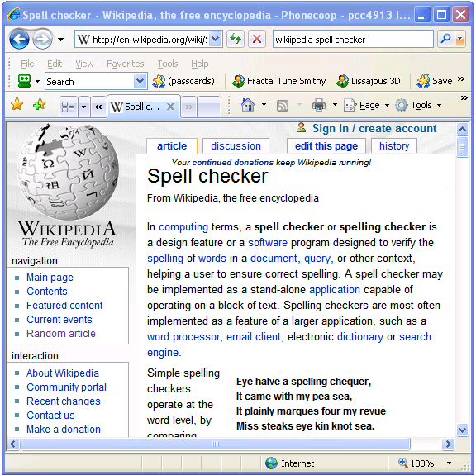476x475 pixels.
Task: Open the 'history' tab
Action: click(x=394, y=146)
